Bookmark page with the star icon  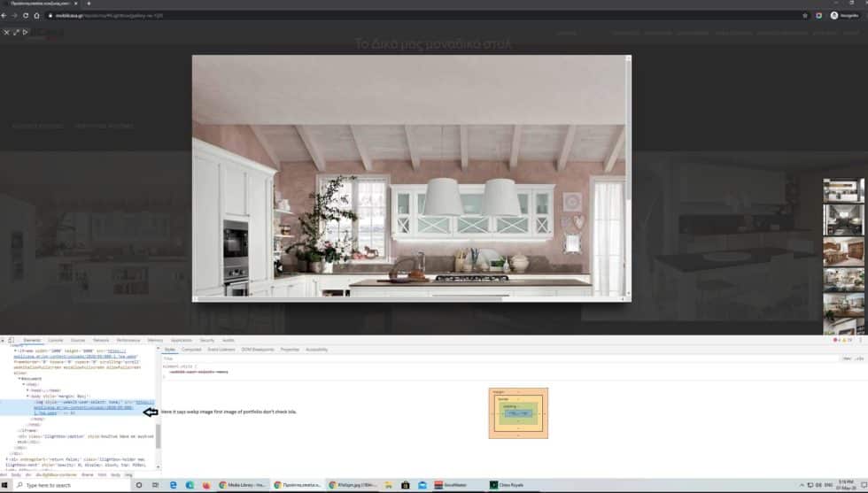pyautogui.click(x=804, y=15)
